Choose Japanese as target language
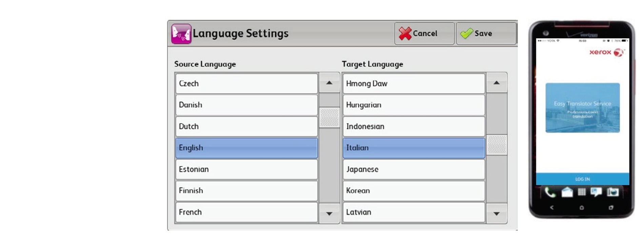This screenshot has width=644, height=246. tap(414, 169)
